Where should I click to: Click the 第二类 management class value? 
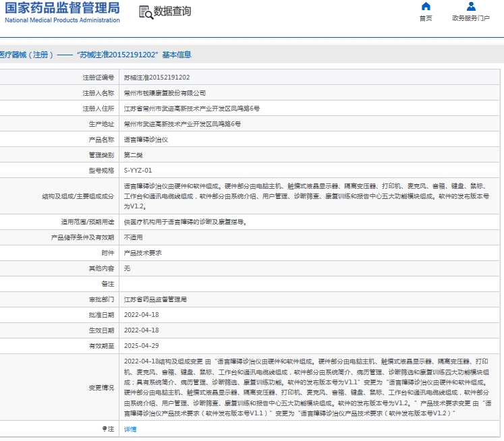tap(134, 155)
